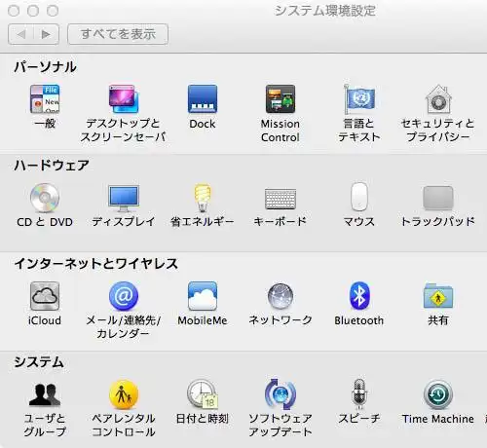Open iCloud preferences icon
Image resolution: width=487 pixels, height=448 pixels.
coord(45,296)
